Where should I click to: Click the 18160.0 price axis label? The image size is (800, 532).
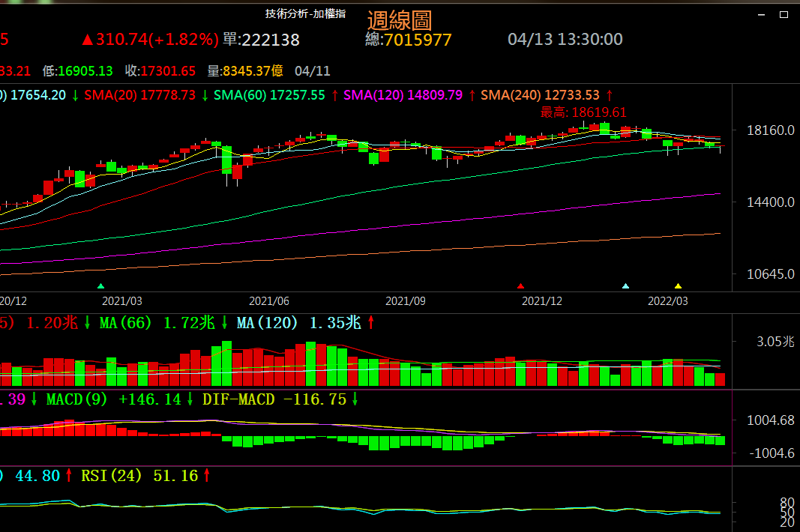coord(770,130)
